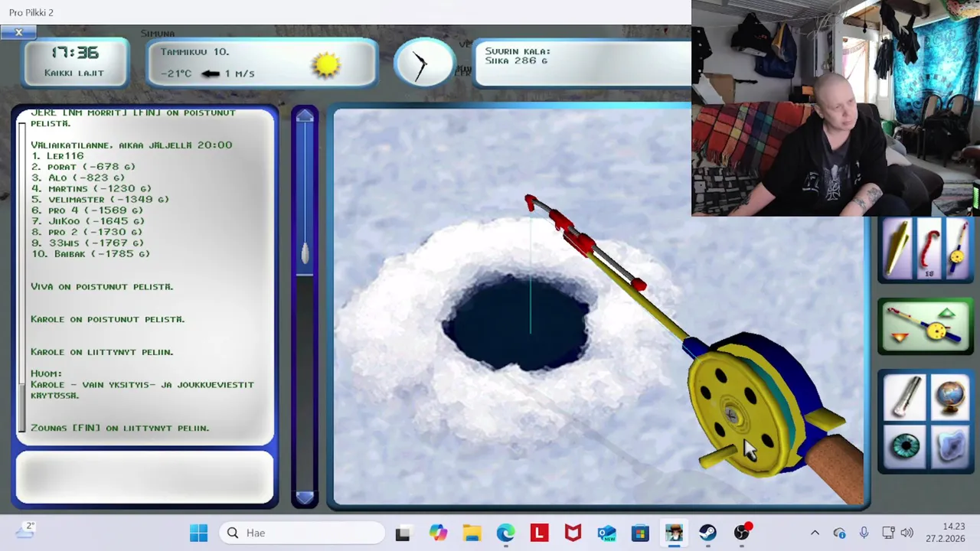The height and width of the screenshot is (551, 980).
Task: Open Outlook from taskbar
Action: [x=606, y=533]
